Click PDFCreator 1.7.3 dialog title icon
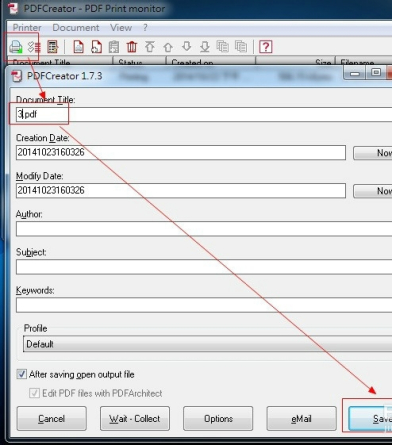The width and height of the screenshot is (393, 446). 17,76
